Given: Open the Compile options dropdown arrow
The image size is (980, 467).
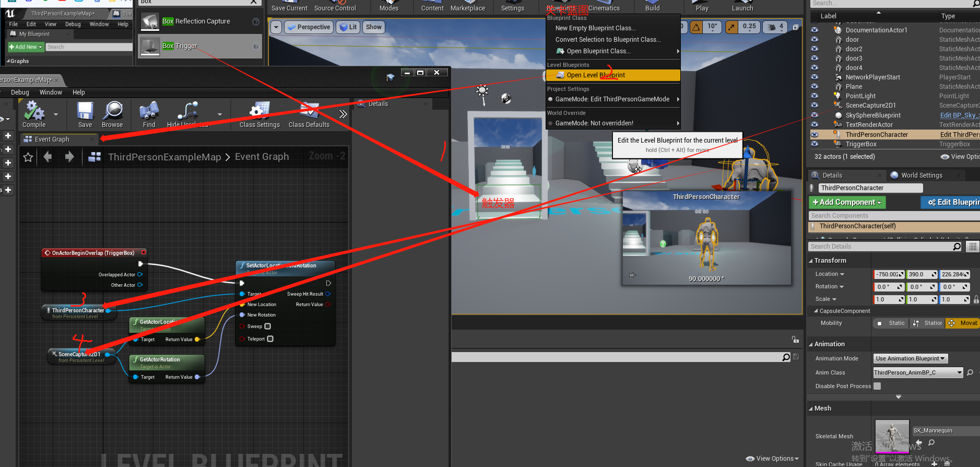Looking at the screenshot, I should 56,114.
